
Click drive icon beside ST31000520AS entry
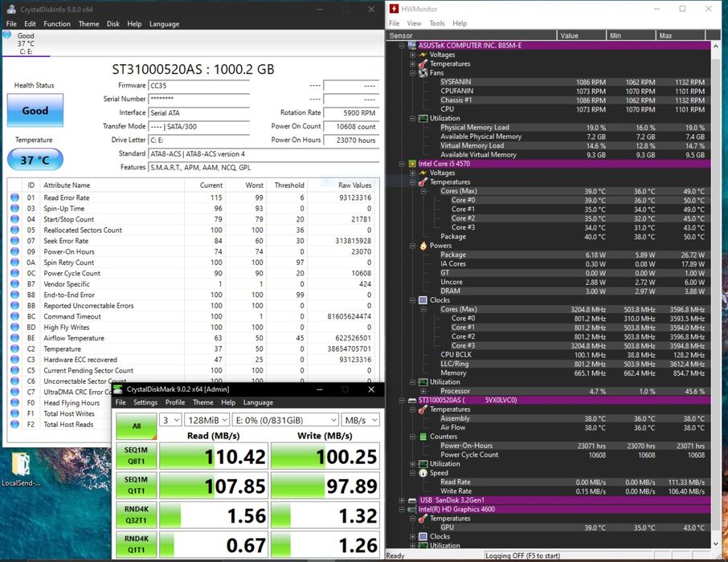click(412, 400)
